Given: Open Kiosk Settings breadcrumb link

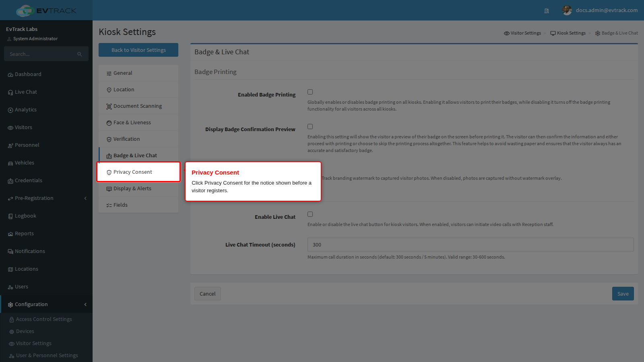Looking at the screenshot, I should 568,33.
